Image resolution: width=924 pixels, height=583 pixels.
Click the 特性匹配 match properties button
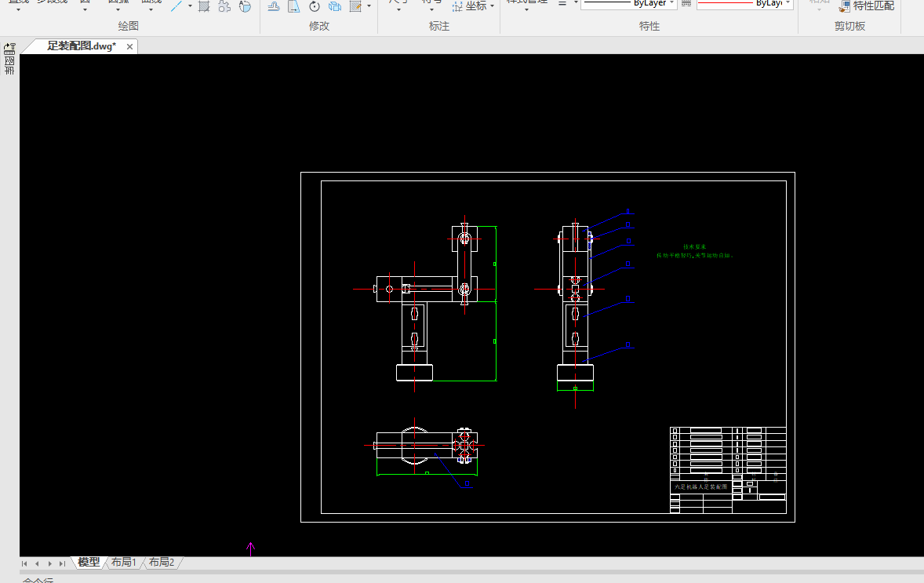pyautogui.click(x=866, y=6)
